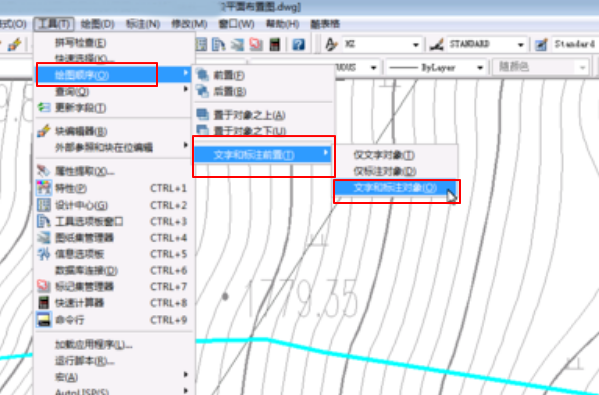
Task: Open the menu right of 帮助(H)
Action: 325,24
